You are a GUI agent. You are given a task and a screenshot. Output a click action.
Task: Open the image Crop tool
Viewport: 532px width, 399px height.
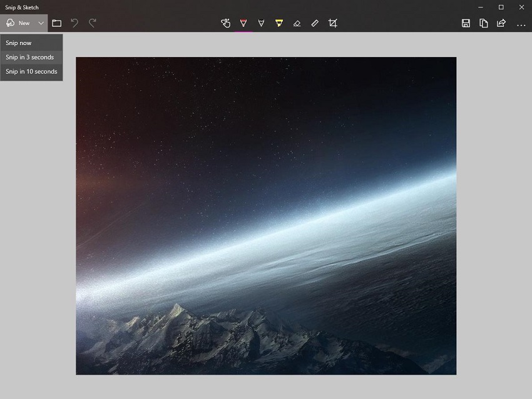coord(333,23)
